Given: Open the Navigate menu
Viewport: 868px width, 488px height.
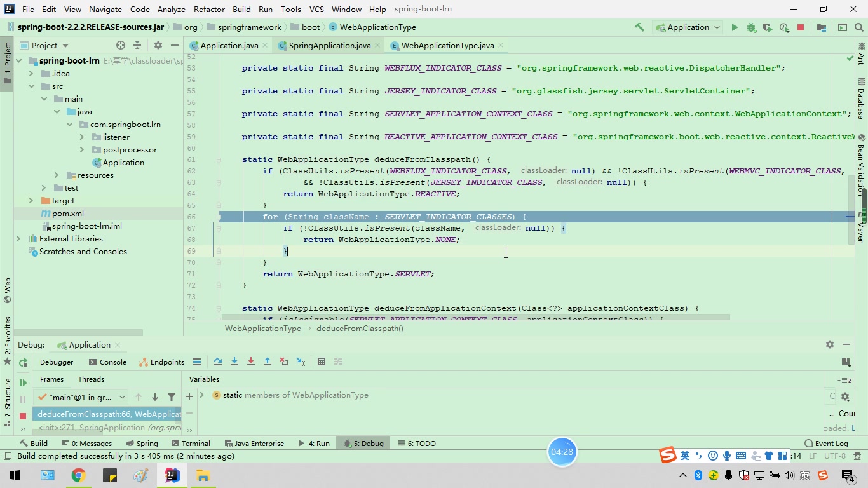Looking at the screenshot, I should coord(105,9).
